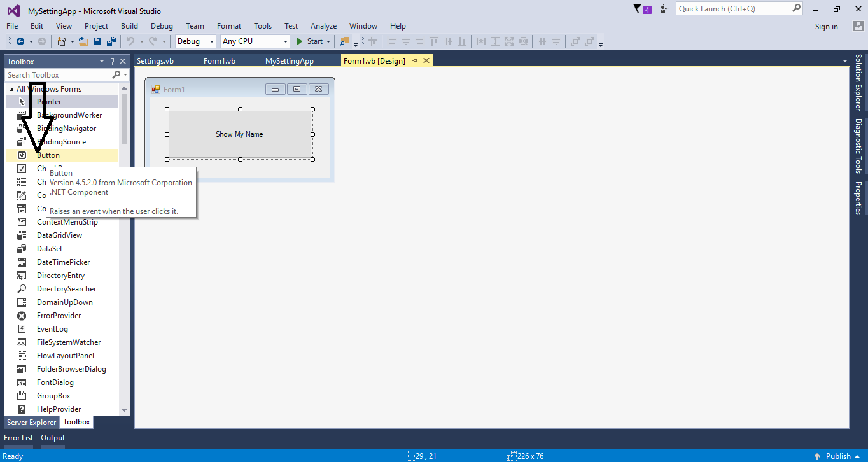Viewport: 868px width, 462px height.
Task: Open the File menu
Action: (x=12, y=26)
